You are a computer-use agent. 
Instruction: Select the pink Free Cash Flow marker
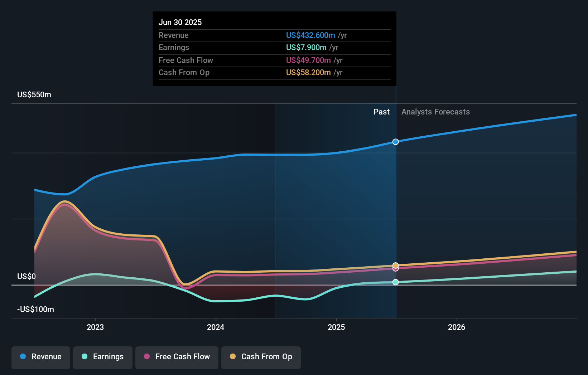point(395,269)
